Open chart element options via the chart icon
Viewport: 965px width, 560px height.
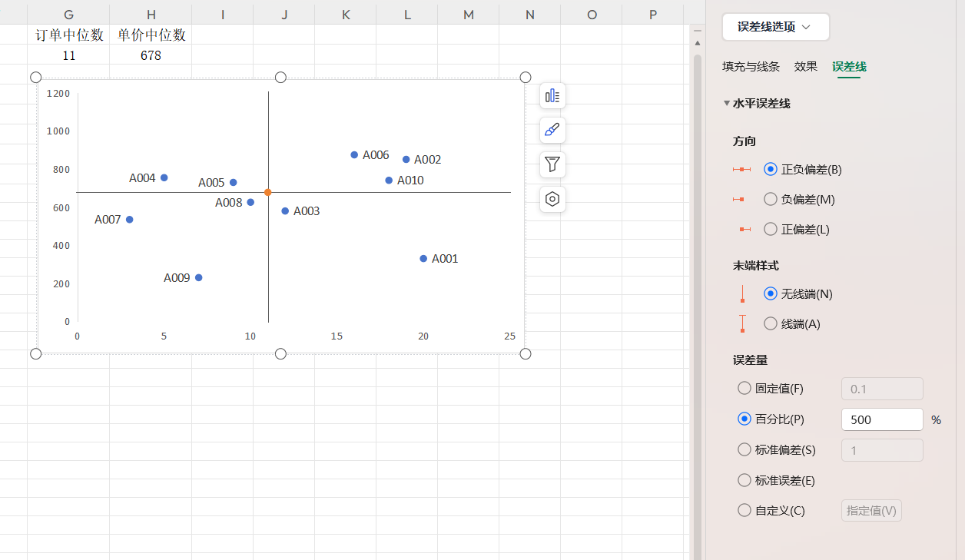552,95
